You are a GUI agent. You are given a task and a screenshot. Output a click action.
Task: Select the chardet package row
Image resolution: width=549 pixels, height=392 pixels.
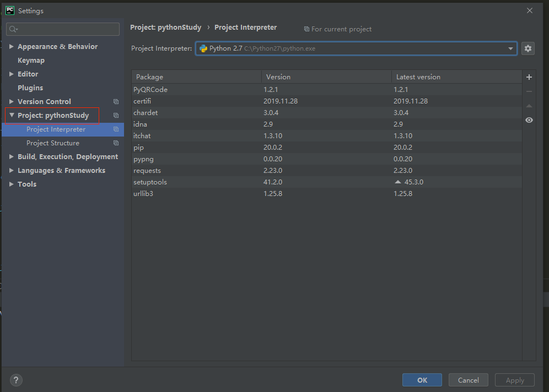(327, 113)
